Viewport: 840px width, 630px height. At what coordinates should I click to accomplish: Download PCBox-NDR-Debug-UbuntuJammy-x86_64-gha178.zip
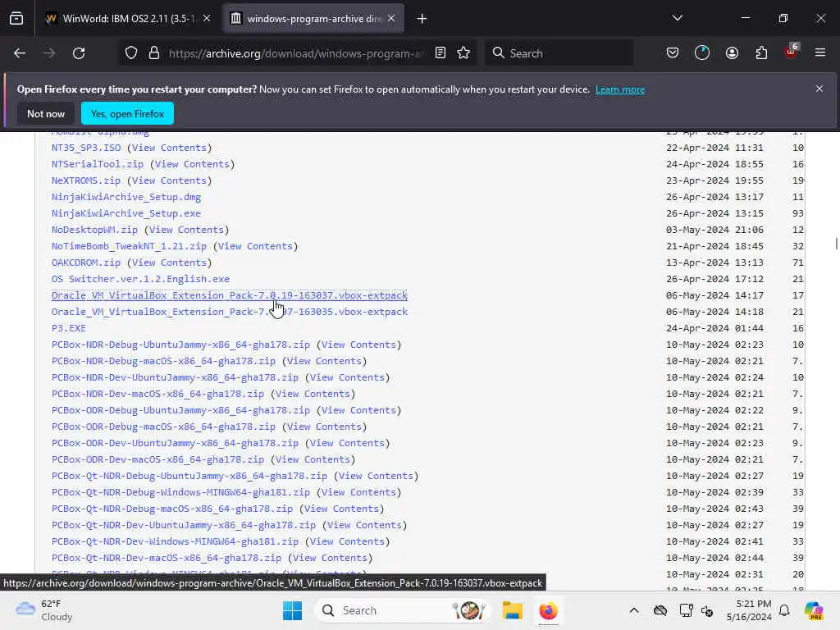point(180,345)
